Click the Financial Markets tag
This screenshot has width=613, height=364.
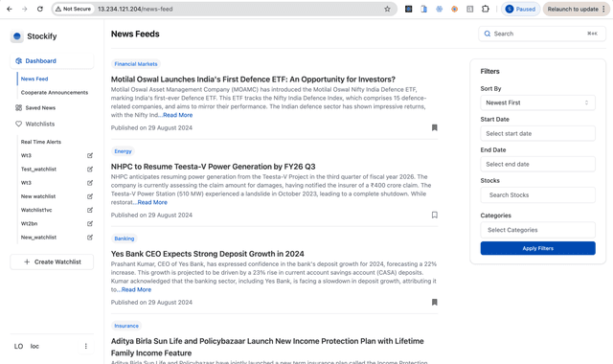point(136,64)
